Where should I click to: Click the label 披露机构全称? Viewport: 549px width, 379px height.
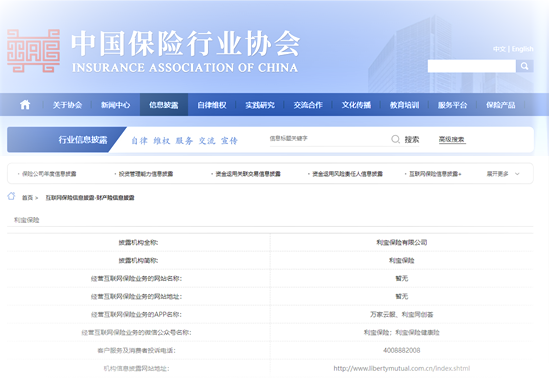click(138, 242)
